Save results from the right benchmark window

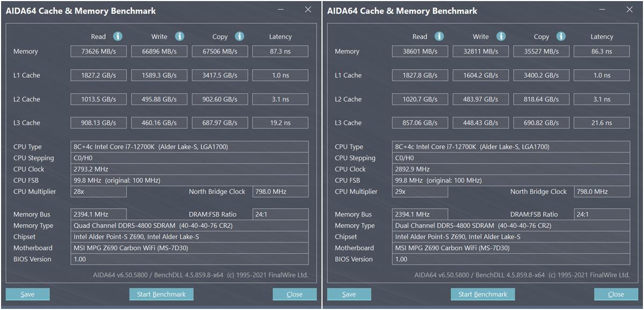tap(349, 294)
